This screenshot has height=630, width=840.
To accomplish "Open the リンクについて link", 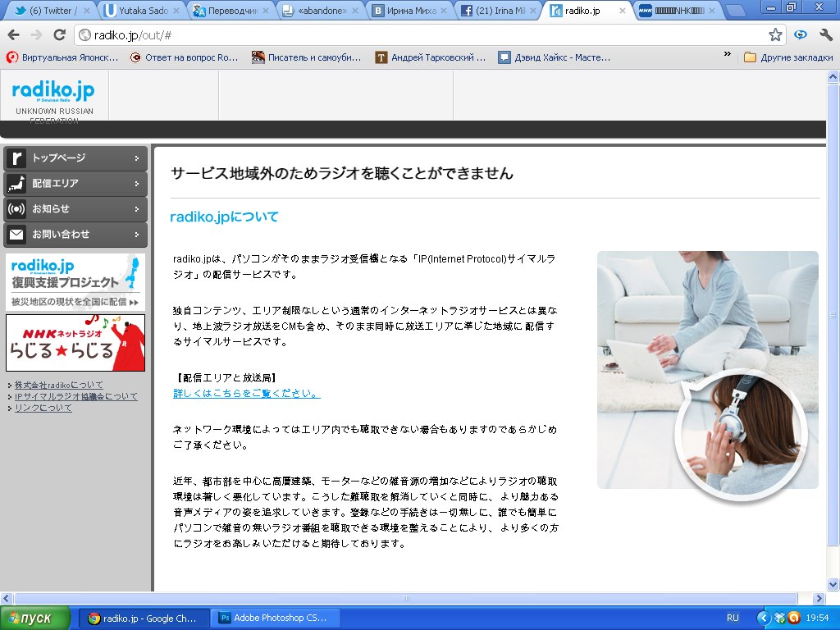I will (43, 408).
